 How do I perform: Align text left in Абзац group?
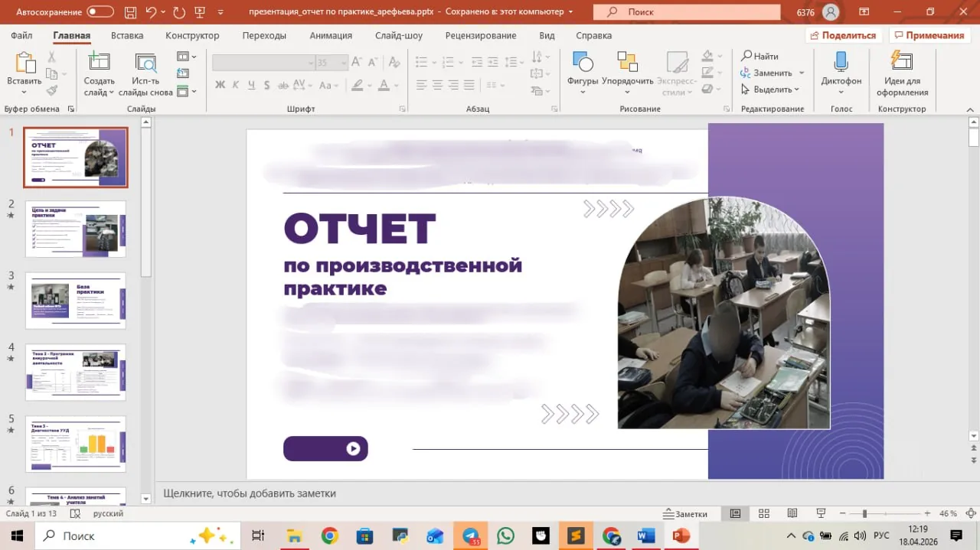point(421,85)
